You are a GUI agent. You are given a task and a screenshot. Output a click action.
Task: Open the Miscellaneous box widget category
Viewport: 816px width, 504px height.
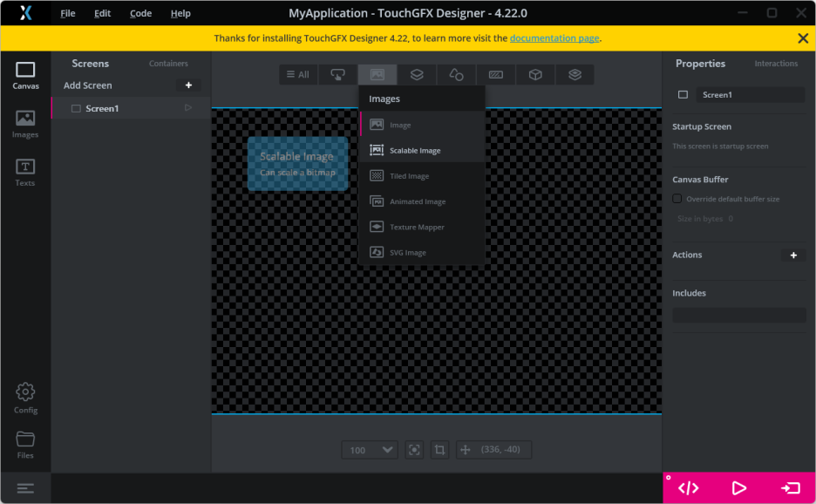click(x=535, y=74)
